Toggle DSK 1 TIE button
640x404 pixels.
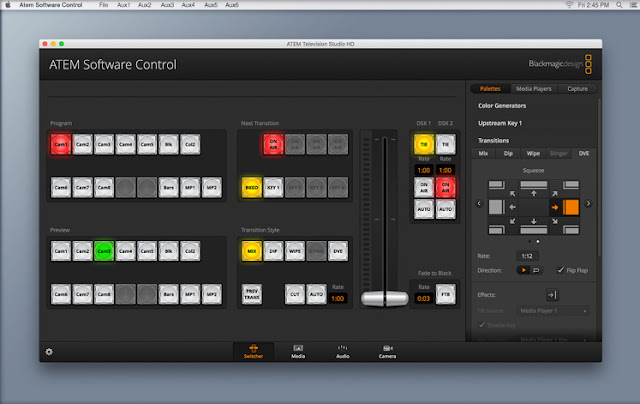(x=424, y=144)
